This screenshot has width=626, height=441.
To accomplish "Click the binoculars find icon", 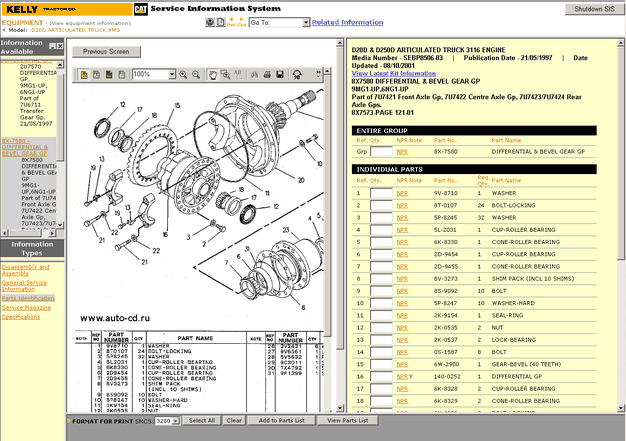I will (255, 74).
